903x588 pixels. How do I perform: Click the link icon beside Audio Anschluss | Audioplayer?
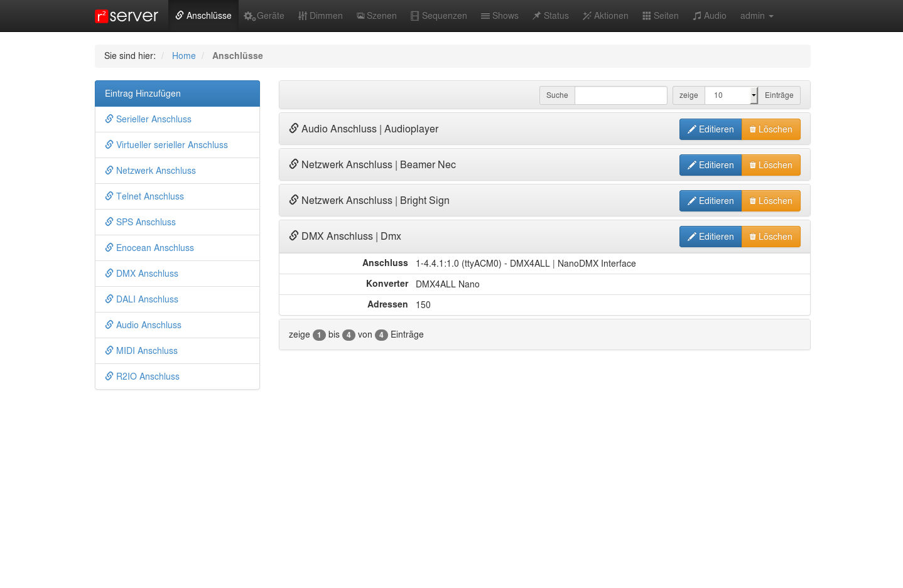pos(293,129)
